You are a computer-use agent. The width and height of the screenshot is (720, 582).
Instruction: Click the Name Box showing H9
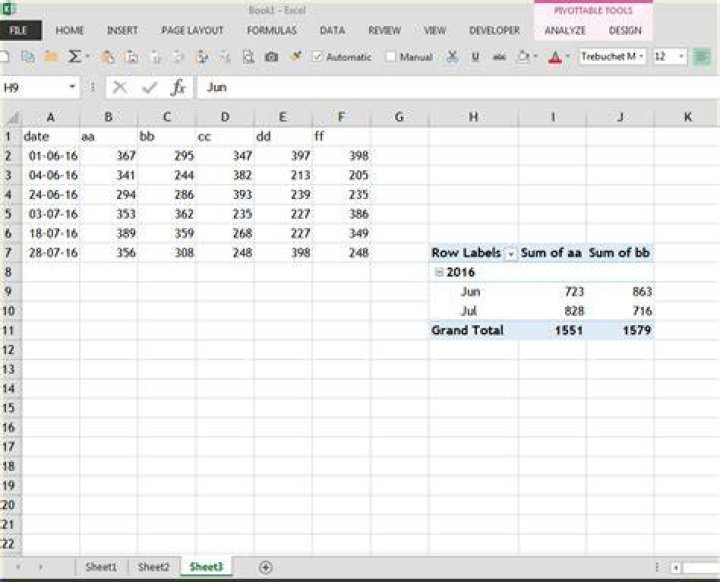click(x=33, y=87)
